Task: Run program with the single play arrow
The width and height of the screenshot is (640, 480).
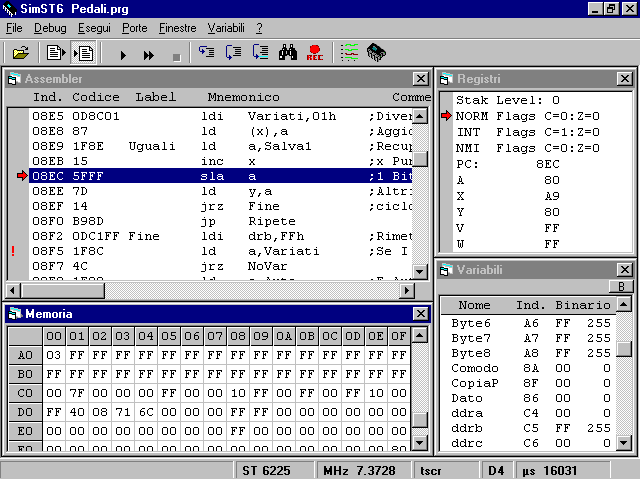Action: pos(123,55)
